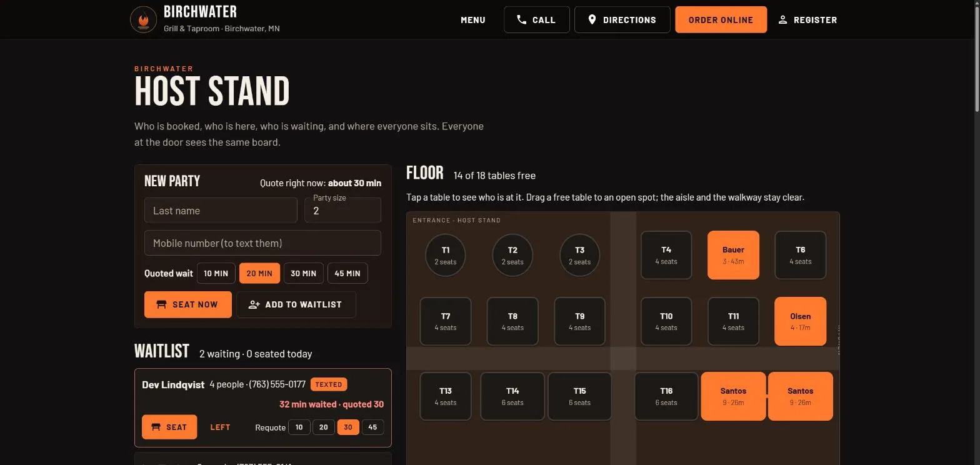Requote Dev Lindqvist to 20 minutes

[324, 427]
